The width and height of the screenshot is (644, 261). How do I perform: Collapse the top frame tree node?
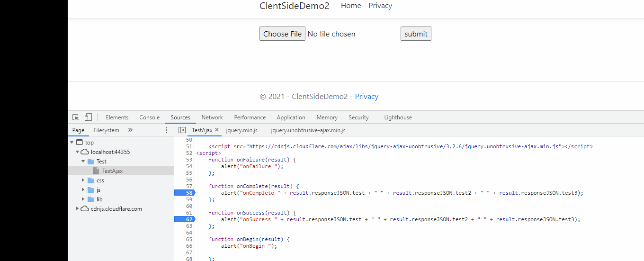point(72,142)
